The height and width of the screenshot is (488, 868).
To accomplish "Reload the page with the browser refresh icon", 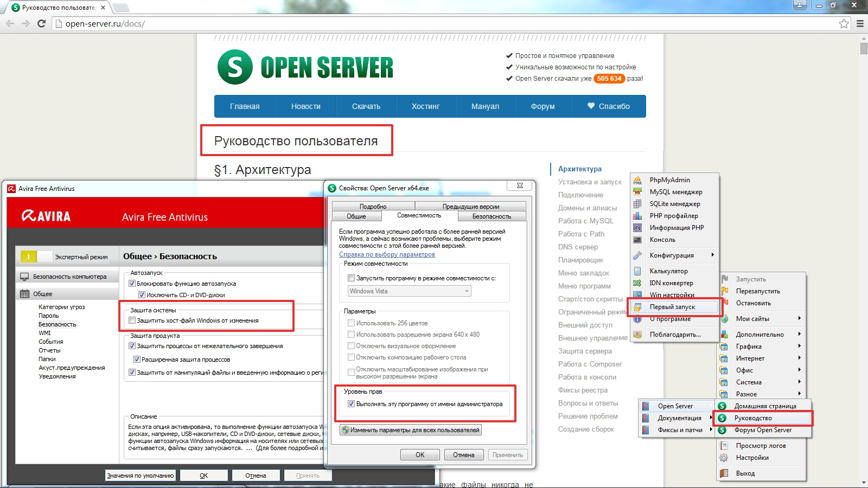I will pos(41,23).
